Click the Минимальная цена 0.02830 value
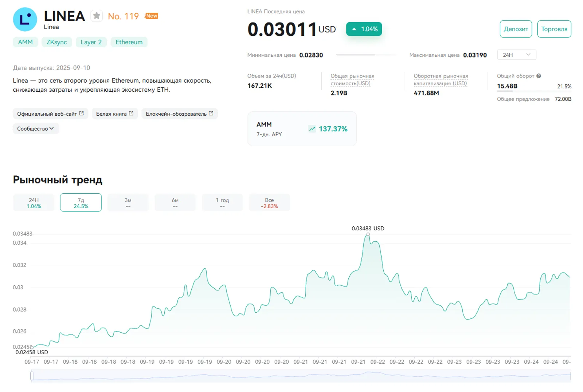This screenshot has width=583, height=392. click(311, 55)
